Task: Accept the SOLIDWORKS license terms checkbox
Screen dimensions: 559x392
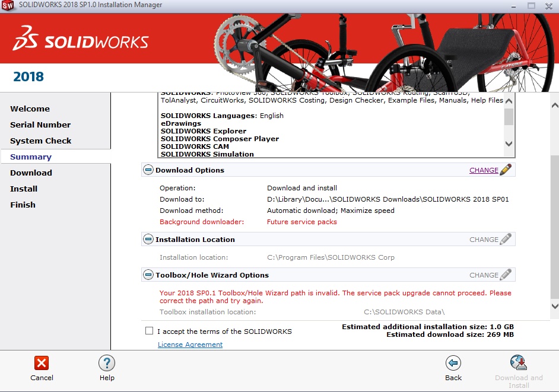Action: pyautogui.click(x=149, y=331)
